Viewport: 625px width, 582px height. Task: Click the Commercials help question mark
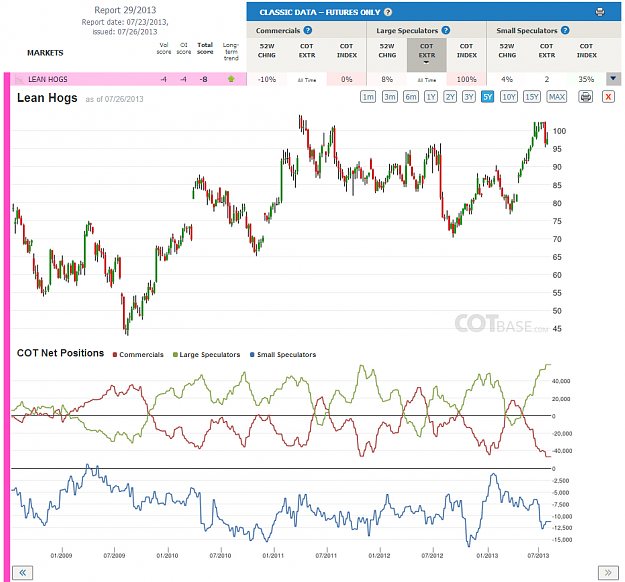[x=308, y=30]
